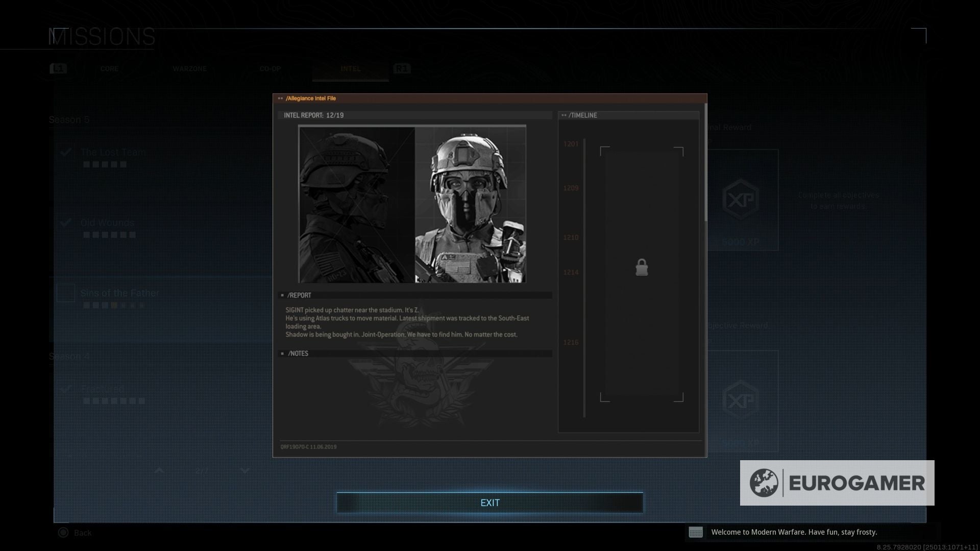Screen dimensions: 980x551
Task: Check the empty Sins of the Father box
Action: point(65,293)
